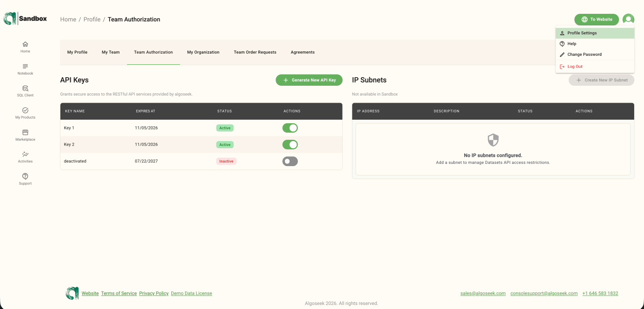This screenshot has height=309, width=644.
Task: Enable the deactivated API key switch
Action: (x=290, y=161)
